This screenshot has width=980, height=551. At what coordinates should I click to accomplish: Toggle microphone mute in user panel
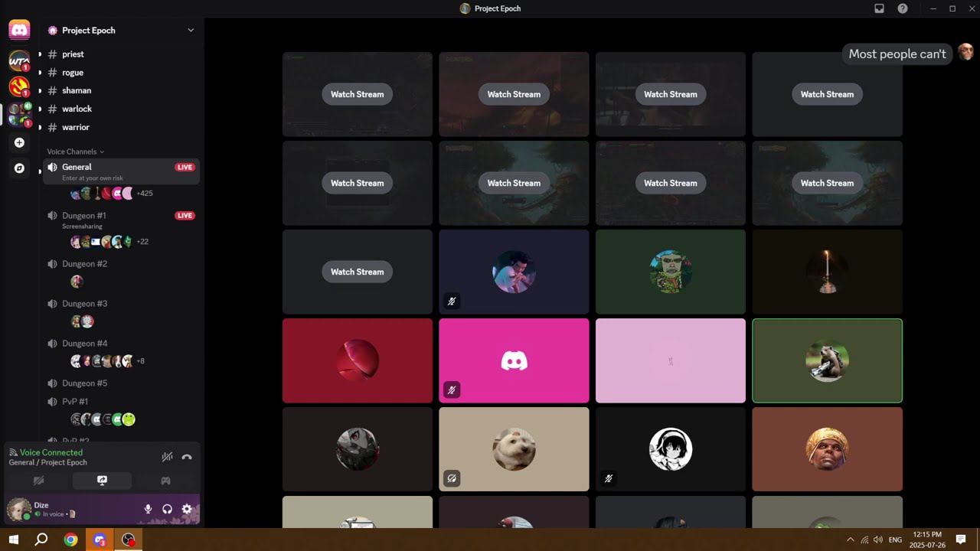148,509
